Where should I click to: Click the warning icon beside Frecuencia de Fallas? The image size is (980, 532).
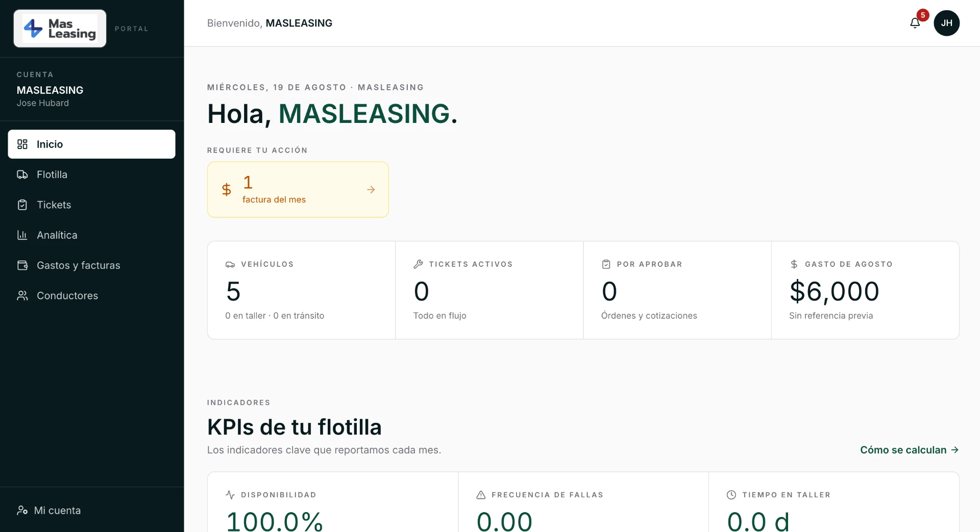pos(481,495)
